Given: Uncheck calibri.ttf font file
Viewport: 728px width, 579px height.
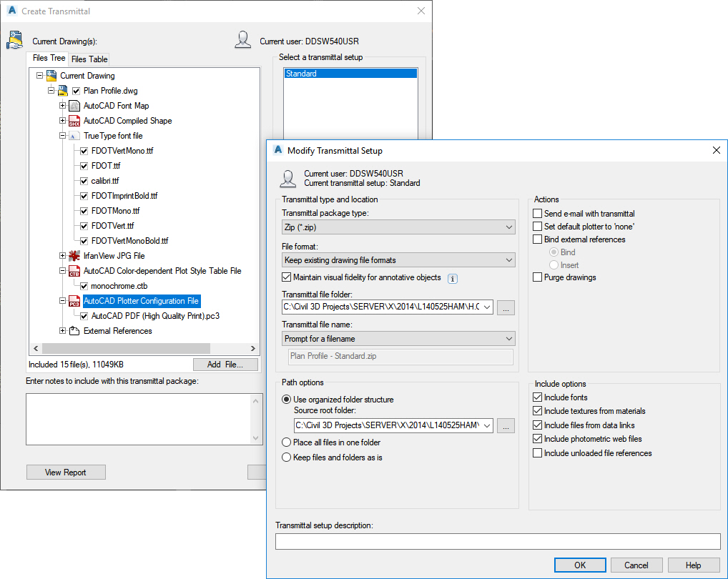Looking at the screenshot, I should coord(84,181).
